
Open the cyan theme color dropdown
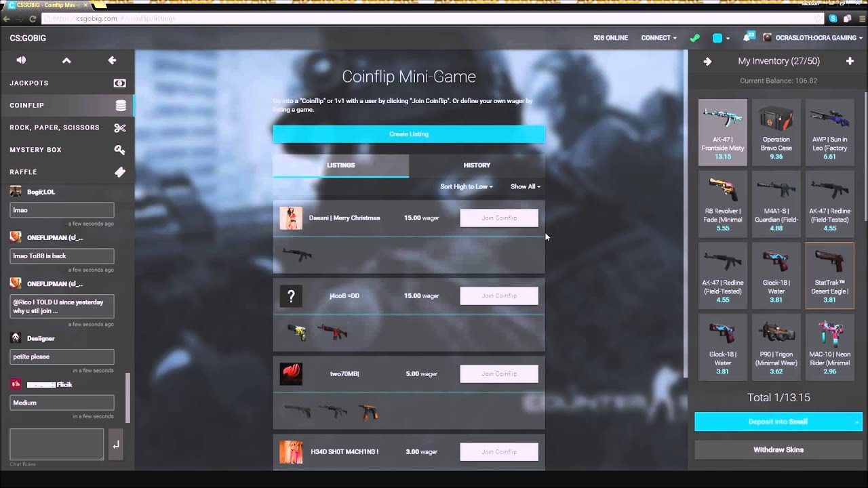(x=721, y=38)
